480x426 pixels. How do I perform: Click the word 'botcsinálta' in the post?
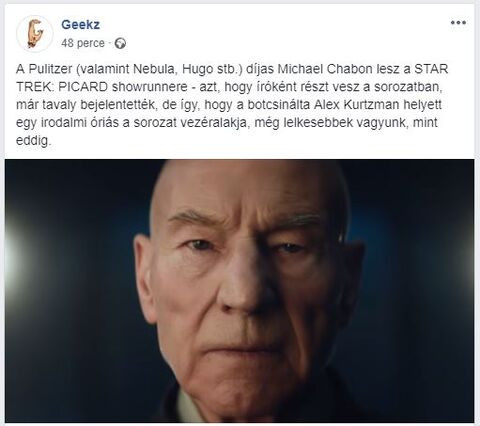coord(278,105)
